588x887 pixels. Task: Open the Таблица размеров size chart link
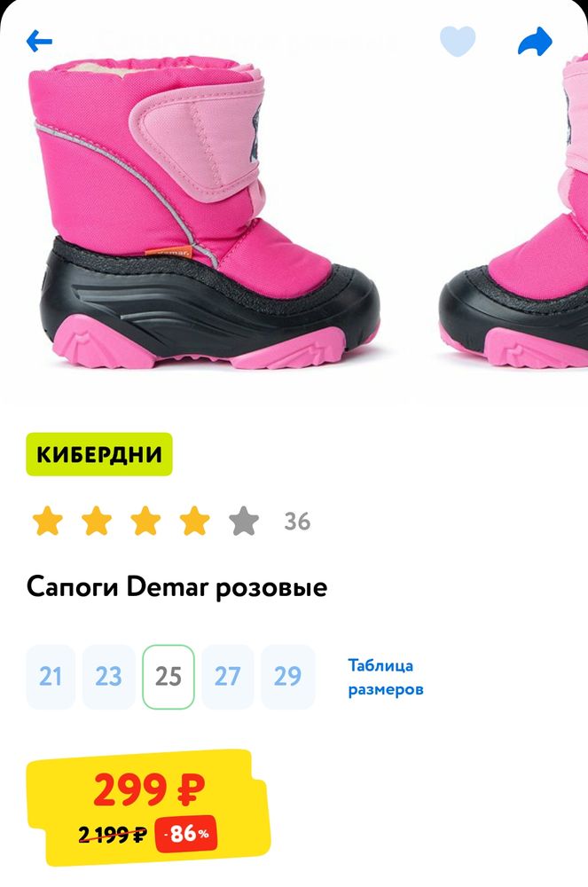click(x=386, y=677)
